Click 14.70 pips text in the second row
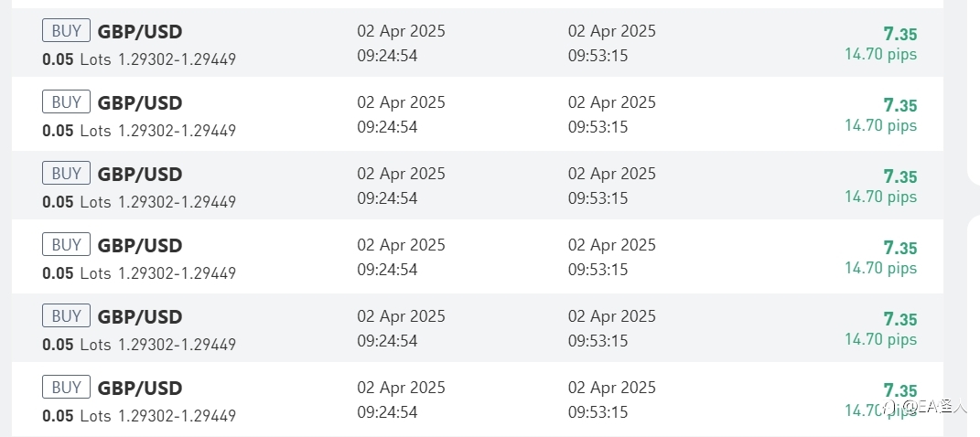 coord(880,125)
